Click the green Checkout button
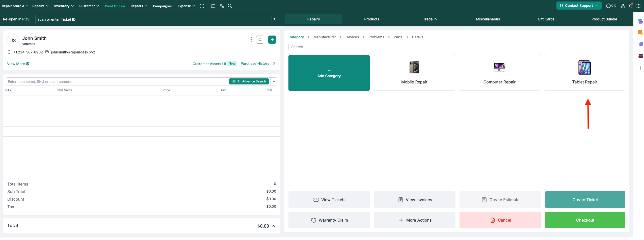Screen dimensions: 644x240 [585, 220]
